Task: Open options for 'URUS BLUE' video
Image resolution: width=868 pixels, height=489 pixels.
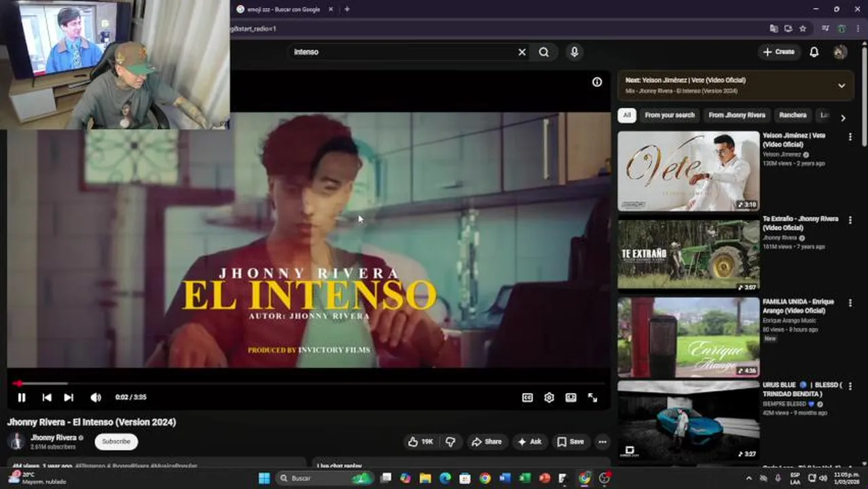Action: click(x=850, y=386)
